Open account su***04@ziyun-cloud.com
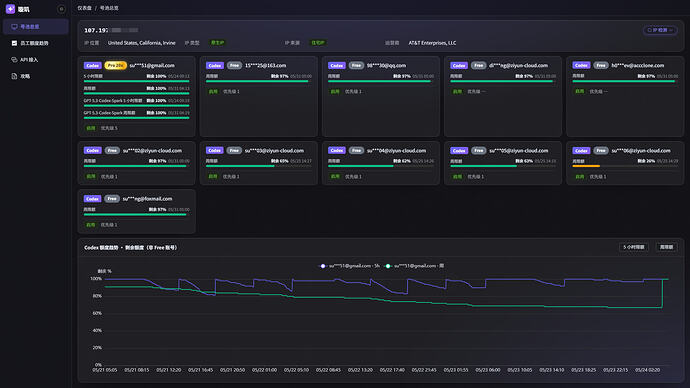This screenshot has width=690, height=388. (x=396, y=150)
